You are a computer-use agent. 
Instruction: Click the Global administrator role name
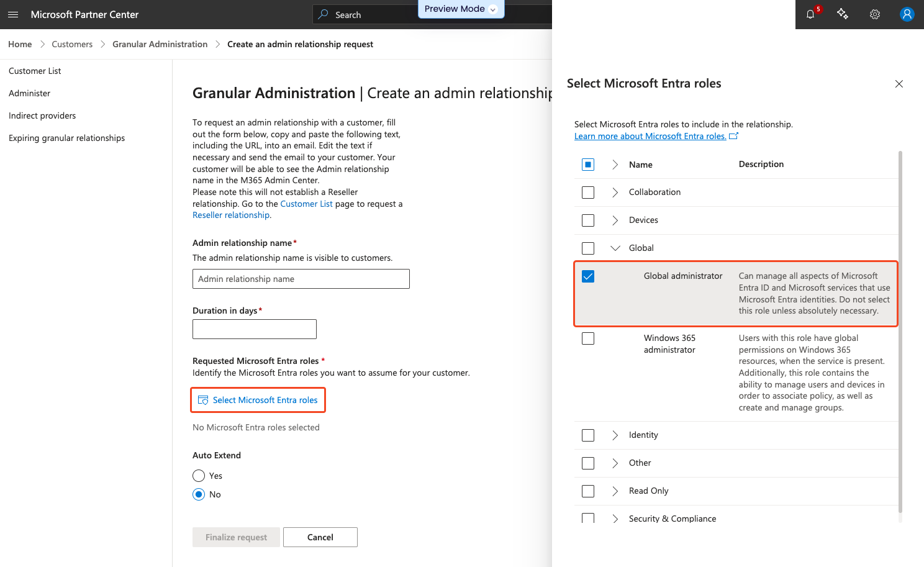(x=683, y=276)
